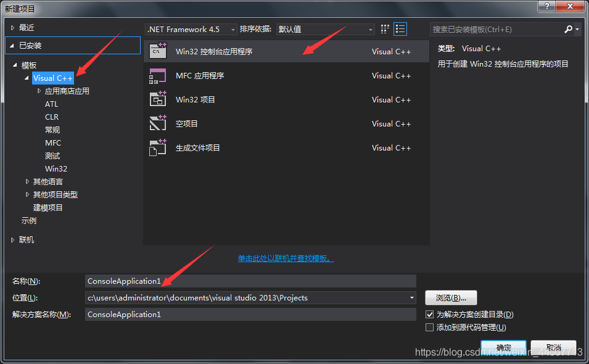Select 测试 in template tree
The width and height of the screenshot is (589, 364).
[52, 156]
